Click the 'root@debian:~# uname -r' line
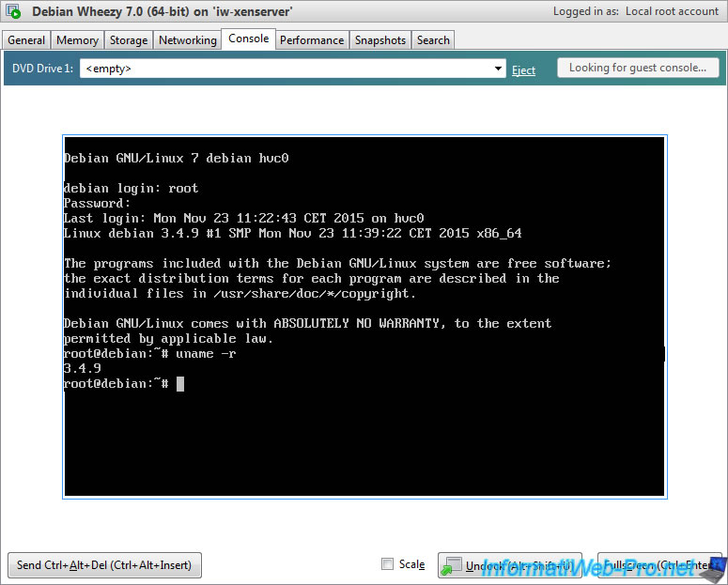Viewport: 728px width, 585px height. [x=149, y=354]
